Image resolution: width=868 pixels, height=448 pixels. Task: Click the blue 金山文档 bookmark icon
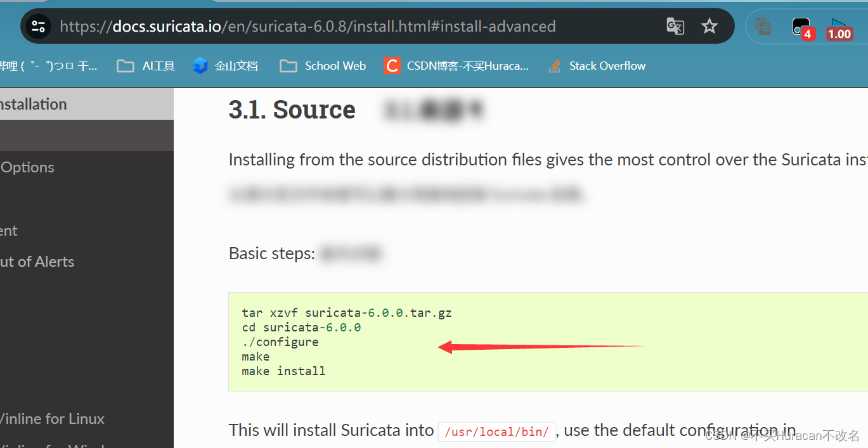(200, 65)
